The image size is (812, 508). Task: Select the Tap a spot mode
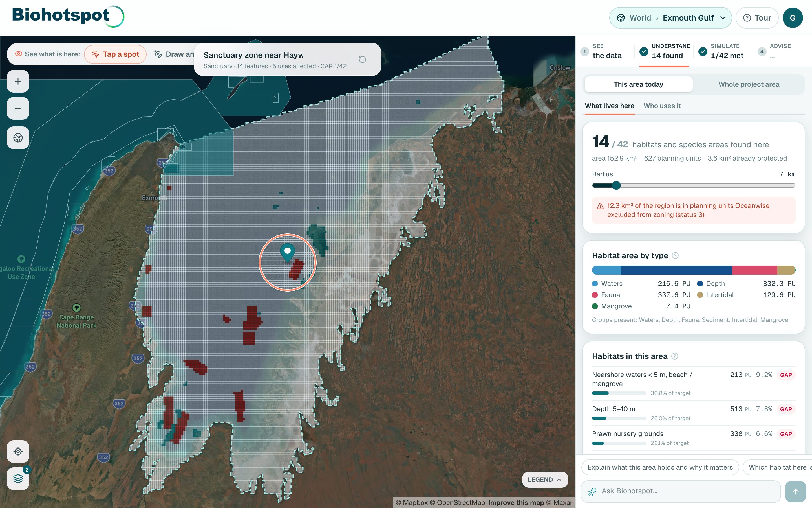click(x=115, y=54)
